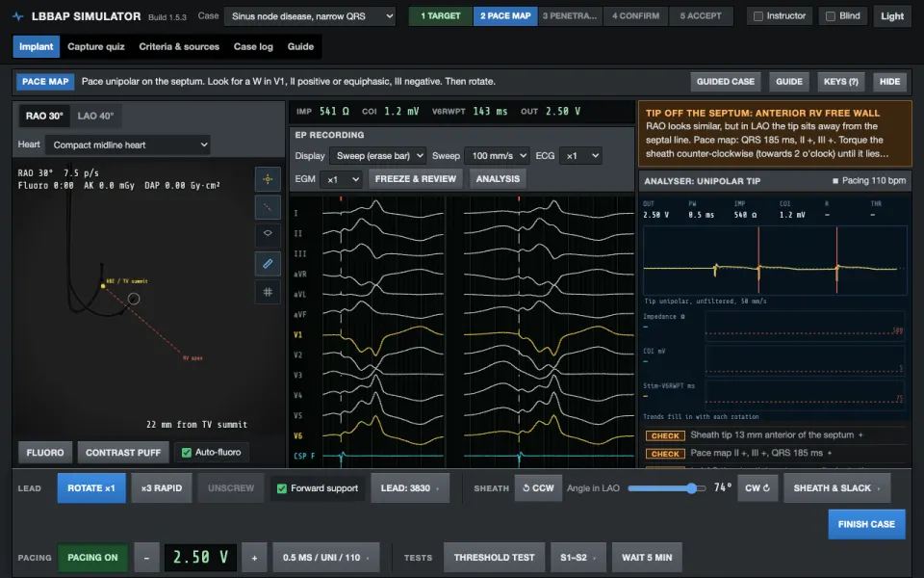Screen dimensions: 924x578
Task: Change the Sweep speed 100 mm/s dropdown
Action: point(497,156)
